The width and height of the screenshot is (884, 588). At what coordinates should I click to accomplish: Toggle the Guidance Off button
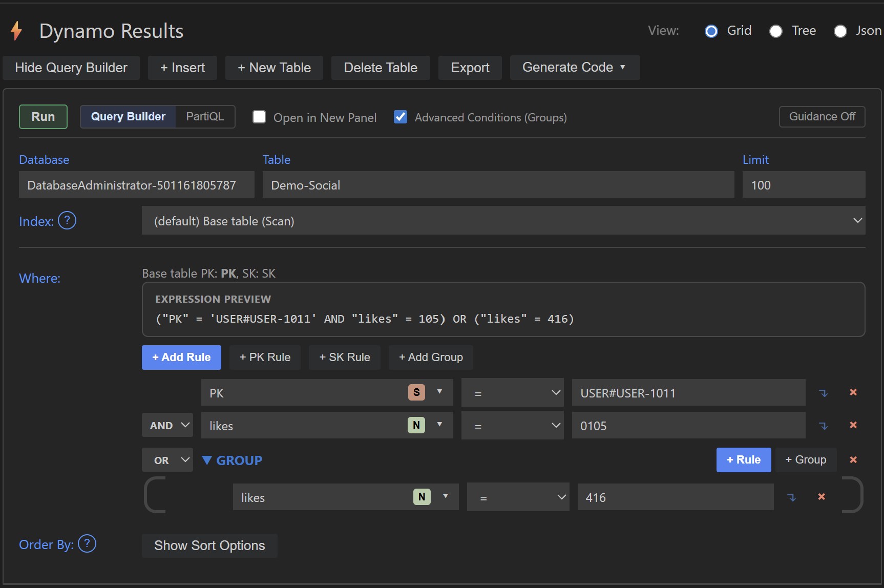[x=822, y=117]
